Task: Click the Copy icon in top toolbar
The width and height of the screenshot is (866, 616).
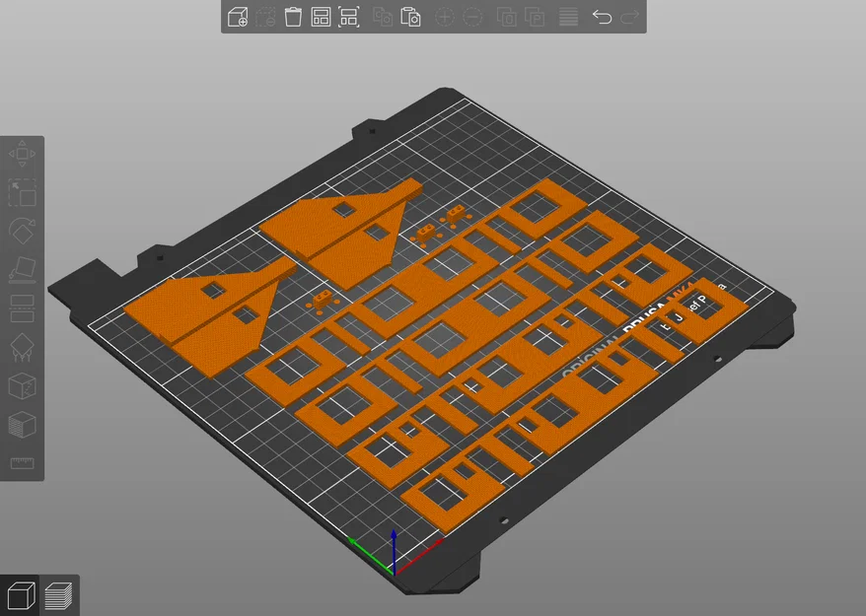Action: coord(383,17)
